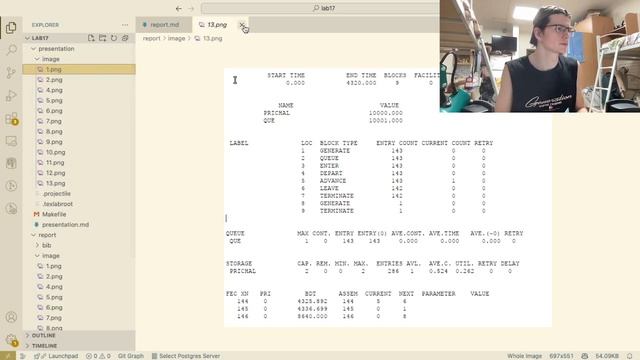Open Git Graph from status bar
Image resolution: width=640 pixels, height=360 pixels.
(131, 356)
